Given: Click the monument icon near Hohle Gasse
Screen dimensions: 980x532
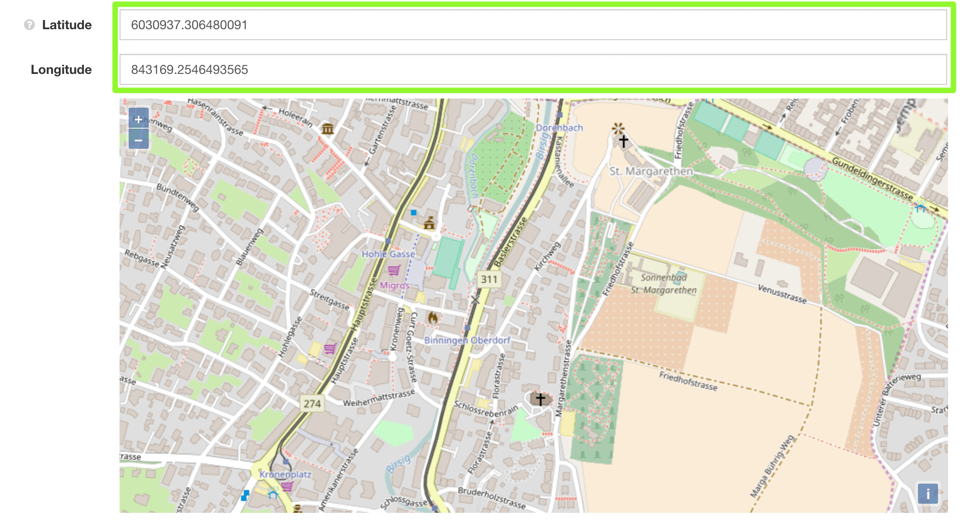Looking at the screenshot, I should click(x=429, y=223).
